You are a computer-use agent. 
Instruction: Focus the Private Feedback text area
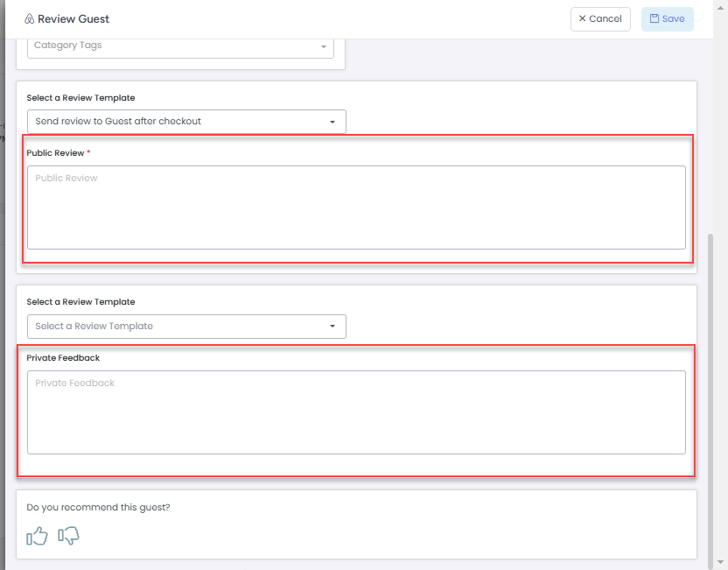356,412
